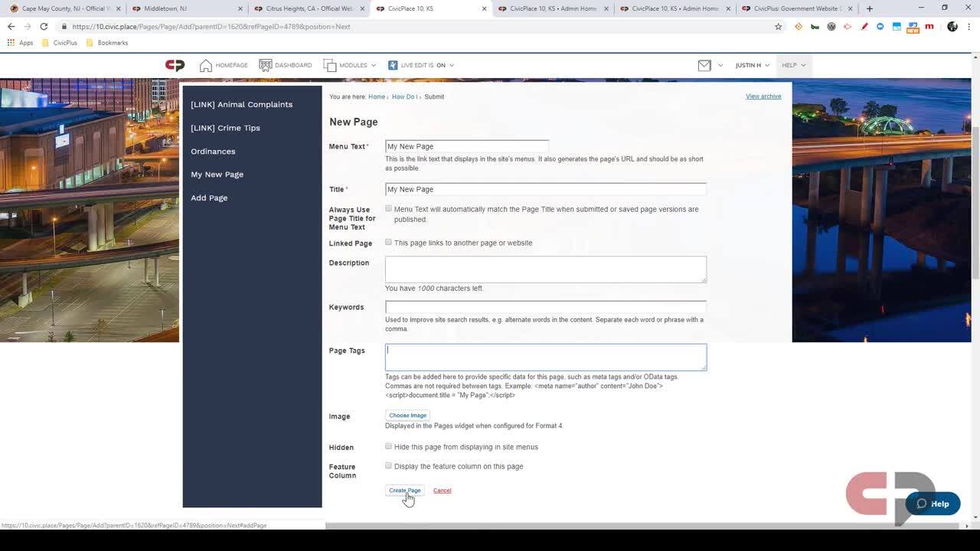This screenshot has height=551, width=980.
Task: Open a new browser tab with plus
Action: [869, 8]
